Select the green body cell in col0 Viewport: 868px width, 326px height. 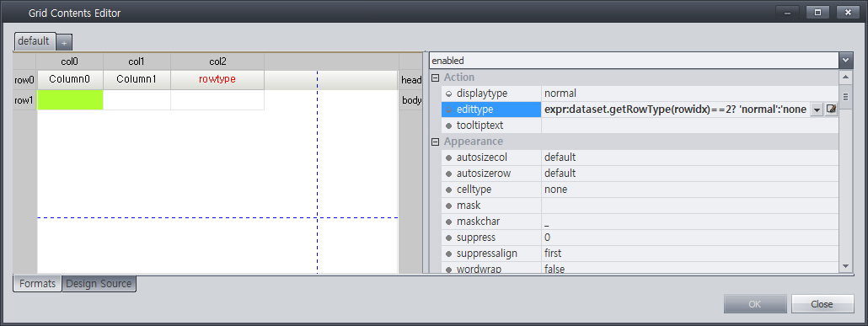click(x=70, y=100)
